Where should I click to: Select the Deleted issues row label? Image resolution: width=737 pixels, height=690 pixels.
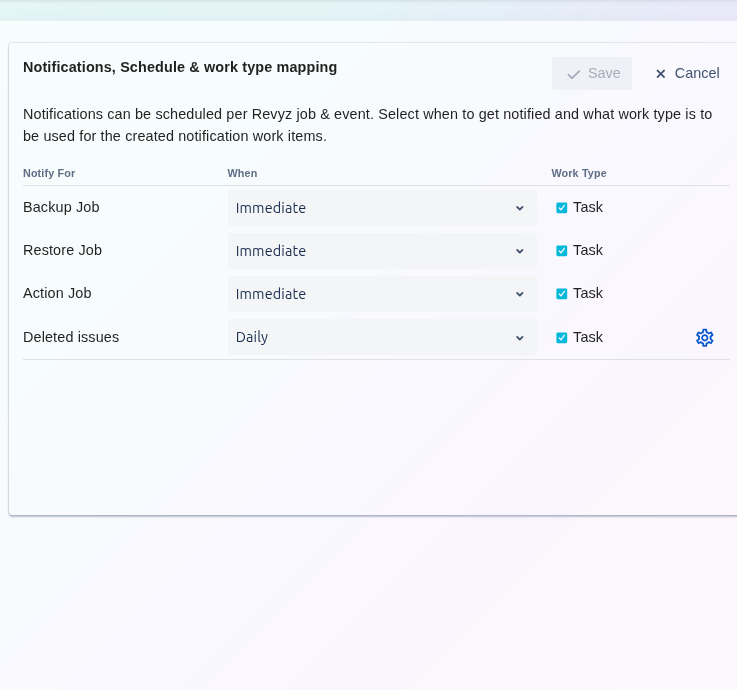pos(71,337)
